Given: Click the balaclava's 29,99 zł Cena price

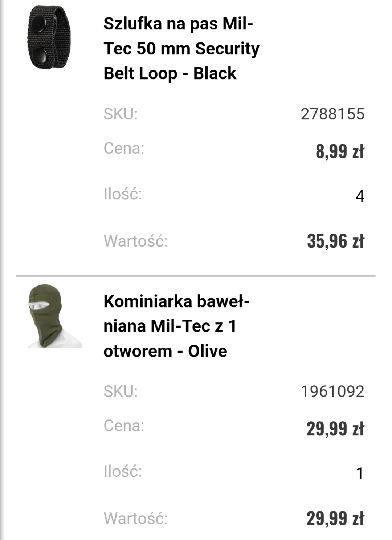Looking at the screenshot, I should pos(335,429).
